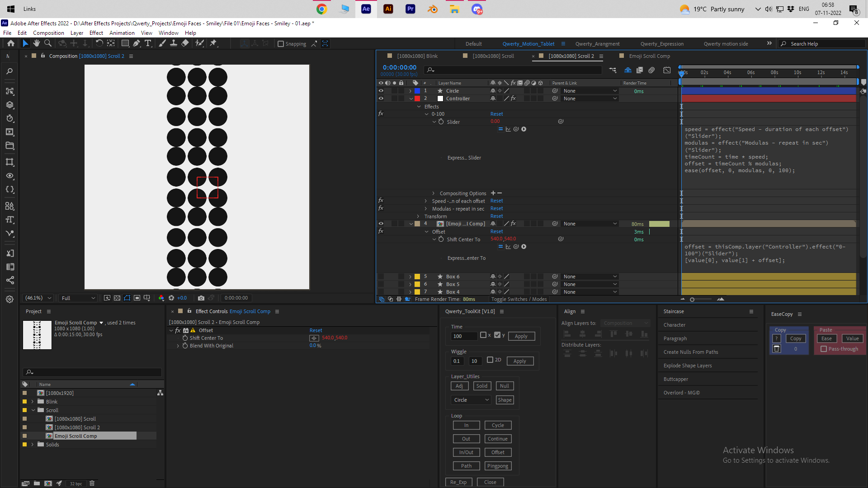Show the channel selector RGB icon
The height and width of the screenshot is (488, 868).
(x=161, y=298)
